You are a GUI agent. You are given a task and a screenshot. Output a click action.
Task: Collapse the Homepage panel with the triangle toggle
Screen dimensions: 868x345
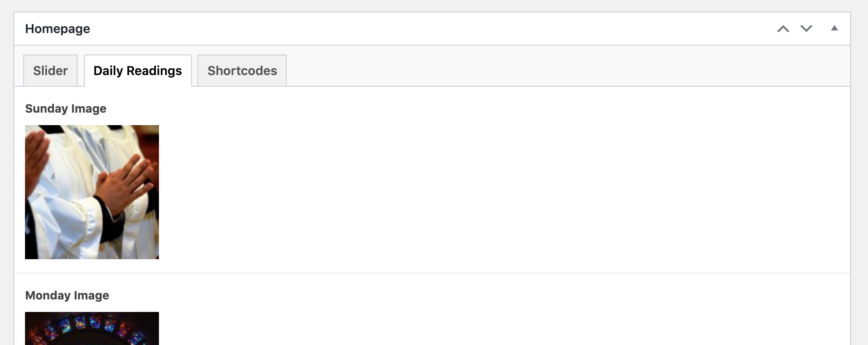point(834,29)
